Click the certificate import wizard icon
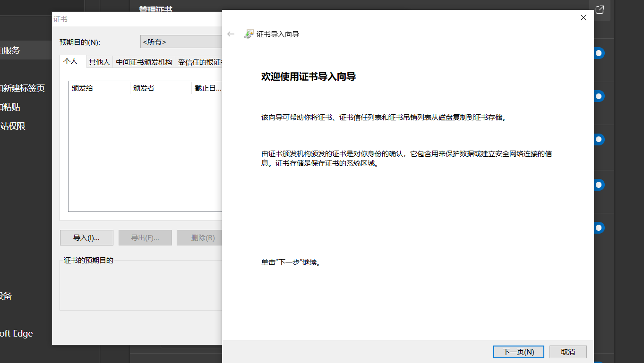The height and width of the screenshot is (363, 644). coord(249,34)
